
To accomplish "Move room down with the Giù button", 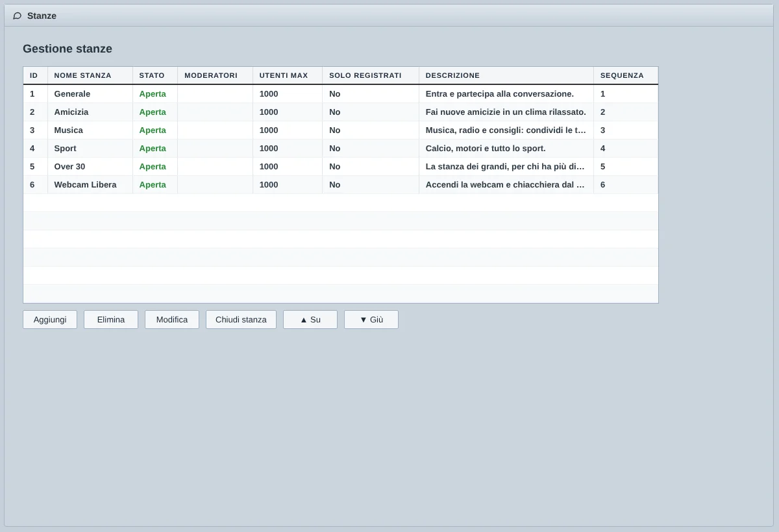I will [371, 319].
